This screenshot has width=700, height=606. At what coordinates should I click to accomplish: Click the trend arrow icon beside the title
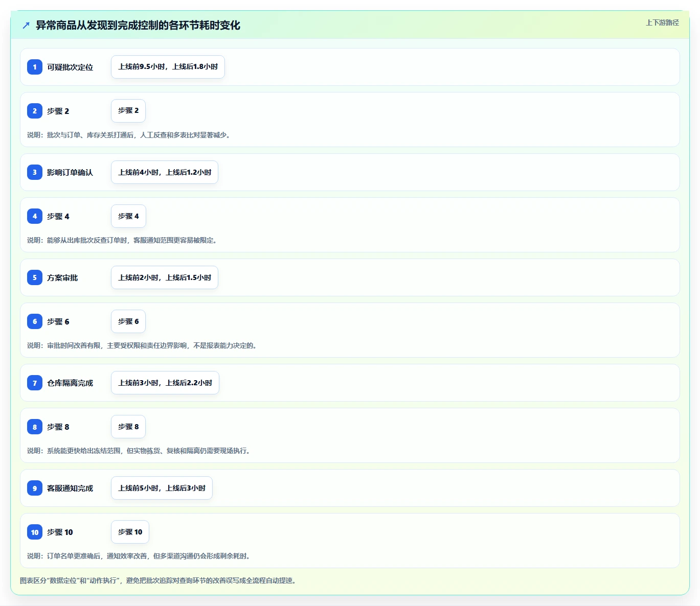(26, 25)
